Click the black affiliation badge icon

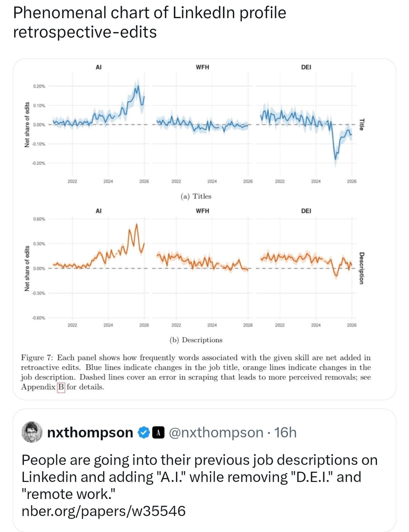158,432
